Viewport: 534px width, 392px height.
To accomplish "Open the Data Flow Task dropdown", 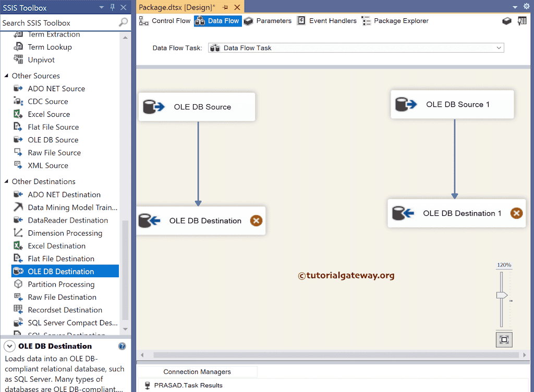I will point(499,47).
